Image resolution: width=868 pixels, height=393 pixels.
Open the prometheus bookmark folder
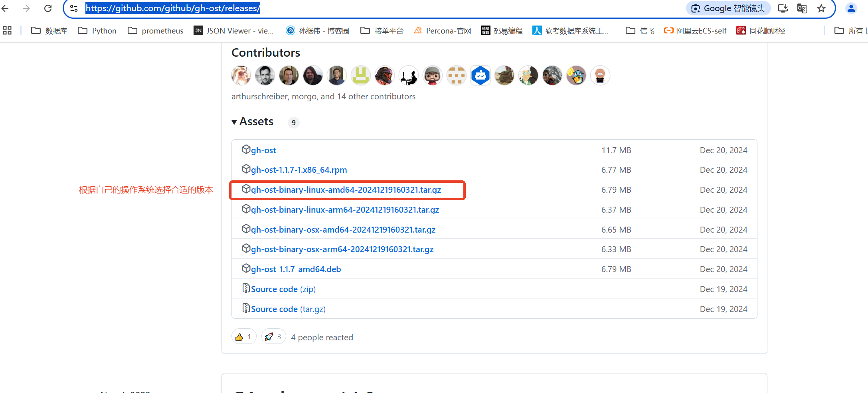point(156,31)
